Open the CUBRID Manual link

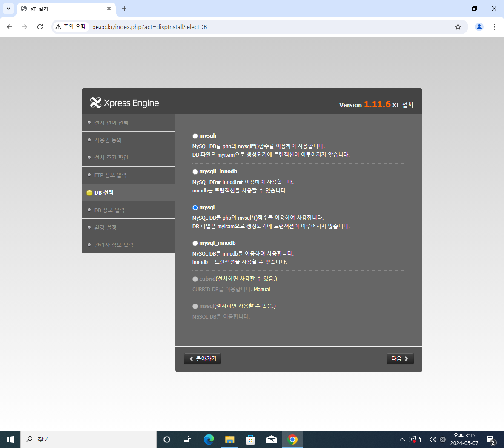(262, 290)
